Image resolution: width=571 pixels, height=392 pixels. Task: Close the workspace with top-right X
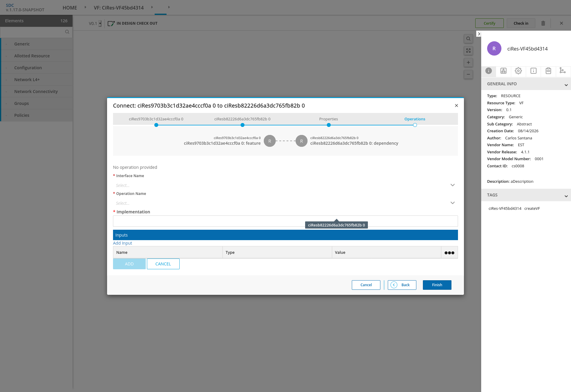[561, 23]
